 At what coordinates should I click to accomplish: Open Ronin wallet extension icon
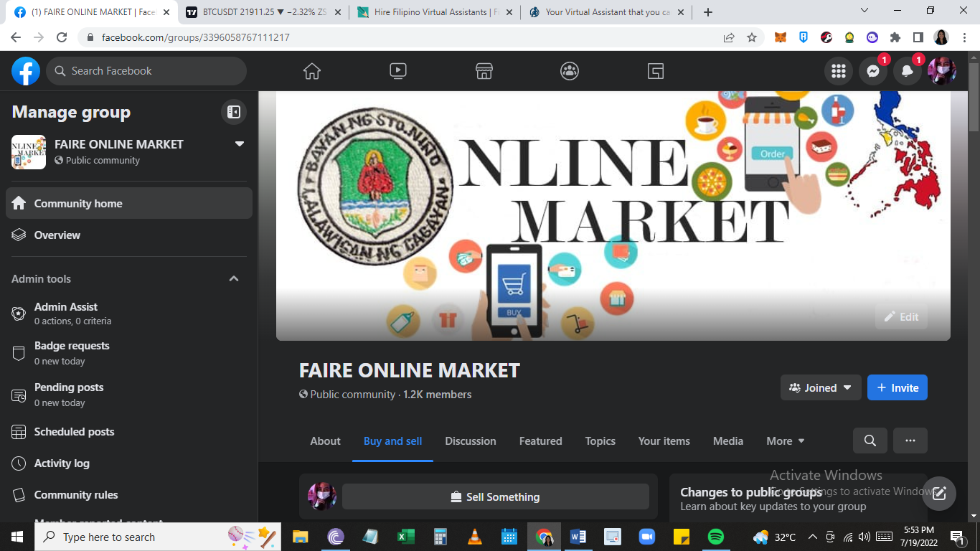point(804,37)
